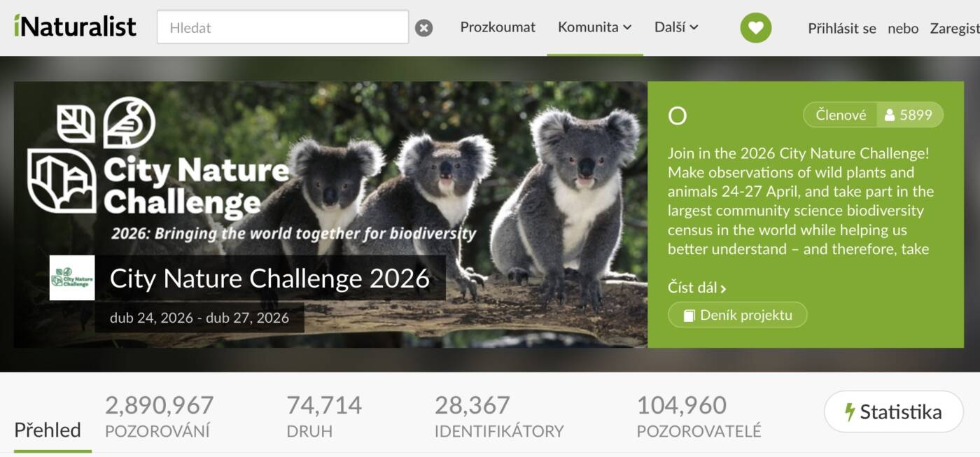
Task: Clear the search field with the X icon
Action: (x=423, y=28)
